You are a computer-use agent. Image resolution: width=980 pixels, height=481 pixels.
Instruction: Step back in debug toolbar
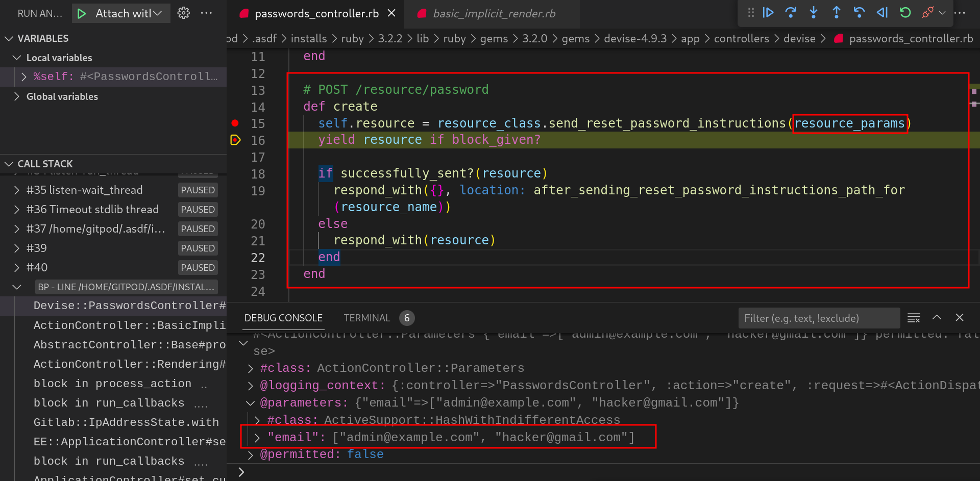coord(859,12)
